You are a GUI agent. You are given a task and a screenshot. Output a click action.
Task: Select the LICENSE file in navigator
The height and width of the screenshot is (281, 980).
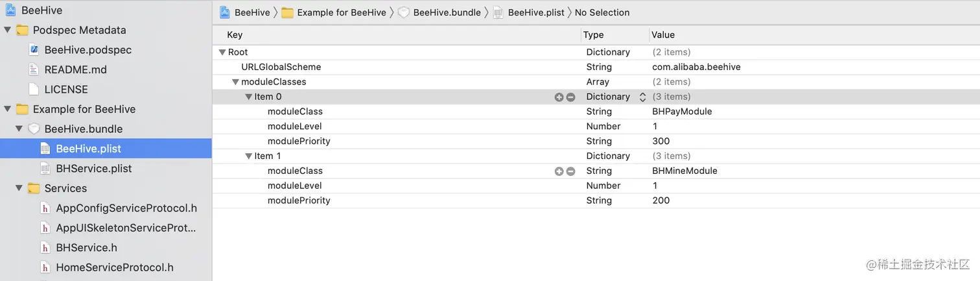tap(65, 89)
